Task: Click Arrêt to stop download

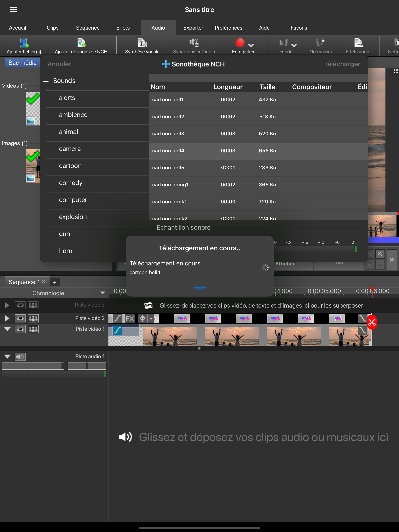Action: coord(200,288)
